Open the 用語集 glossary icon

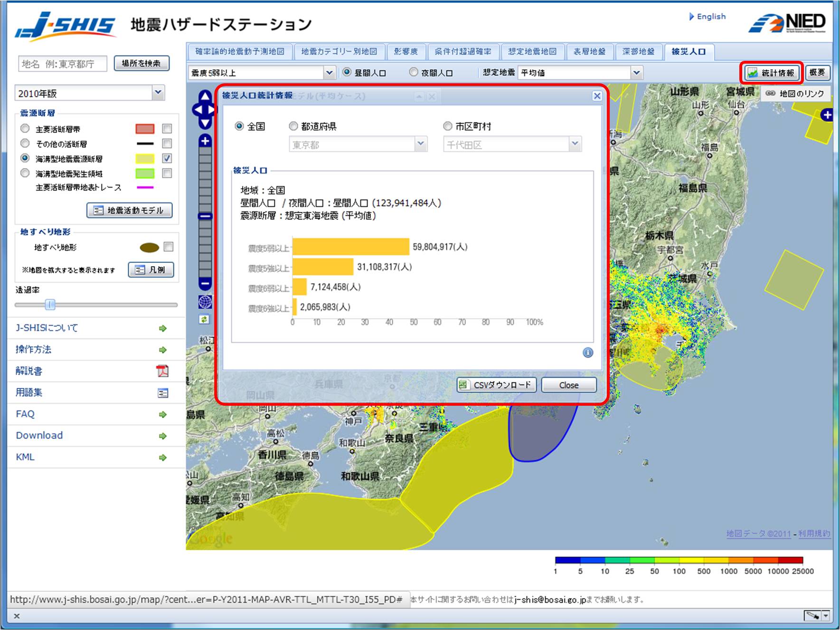click(x=163, y=392)
